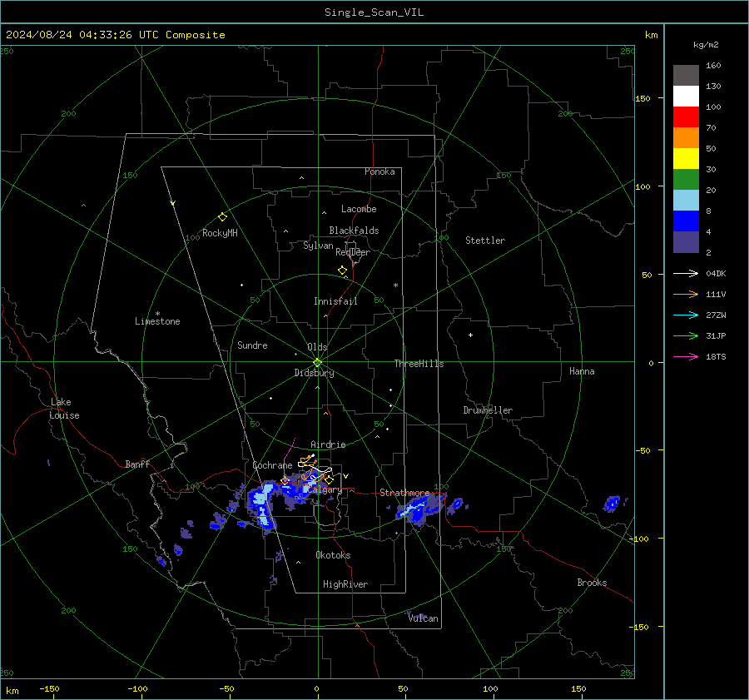Click the Limestone label on map

157,321
